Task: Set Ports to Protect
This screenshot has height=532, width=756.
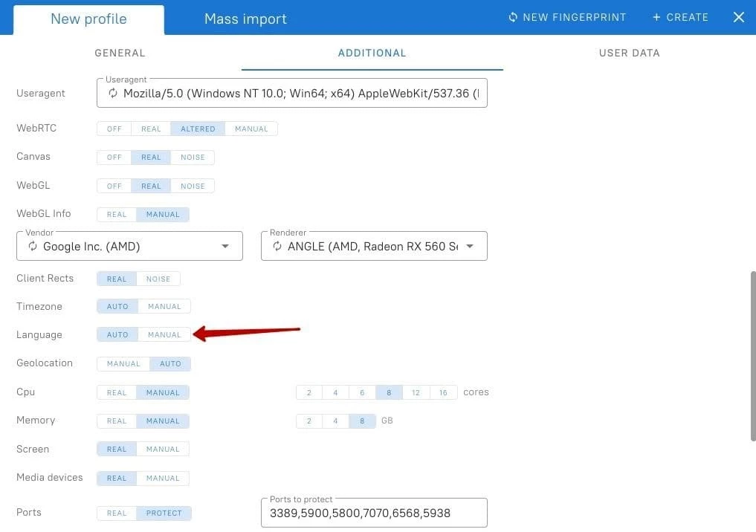Action: [x=164, y=513]
